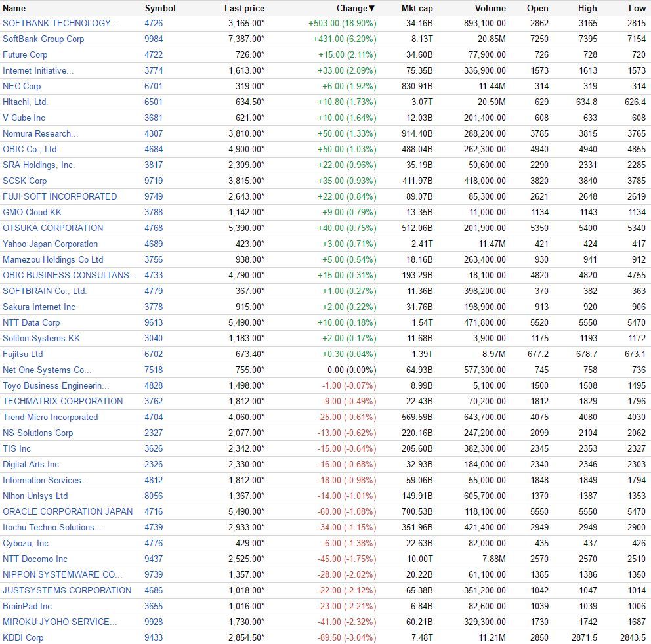The image size is (651, 644).
Task: Open NIPPON SYSTEMWARE link
Action: coord(62,575)
